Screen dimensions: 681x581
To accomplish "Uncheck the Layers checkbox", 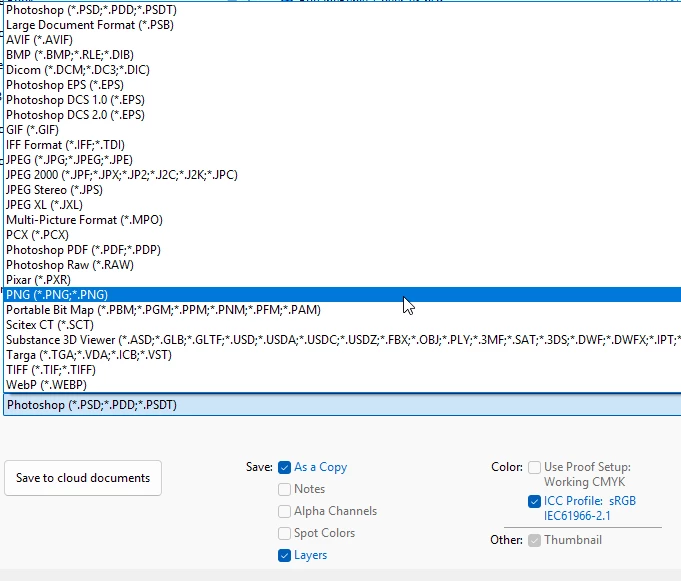I will [x=284, y=555].
